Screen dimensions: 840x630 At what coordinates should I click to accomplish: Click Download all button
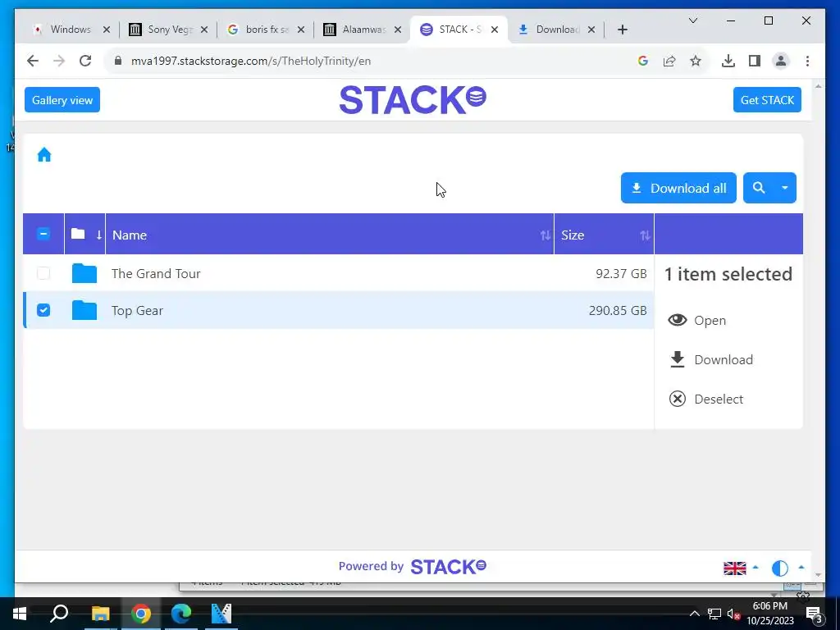(678, 188)
